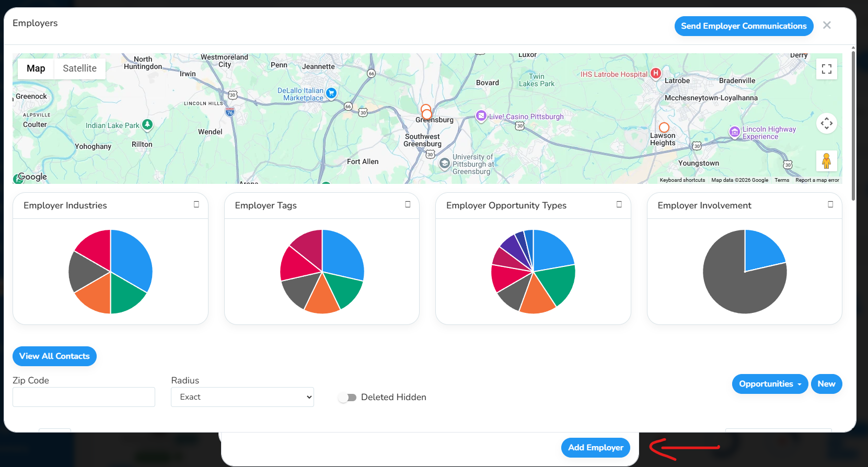Select the Map view tab

pos(36,68)
